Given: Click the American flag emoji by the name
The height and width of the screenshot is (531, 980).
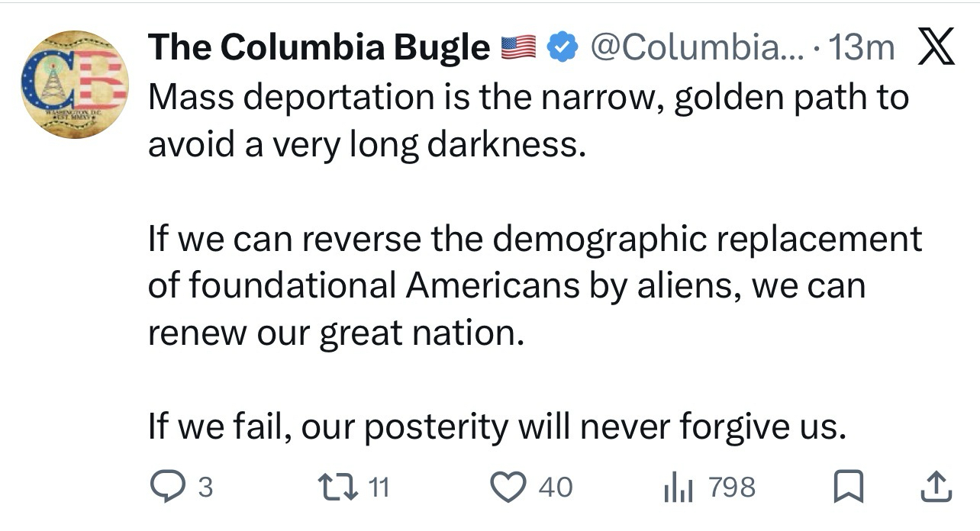Looking at the screenshot, I should point(519,49).
